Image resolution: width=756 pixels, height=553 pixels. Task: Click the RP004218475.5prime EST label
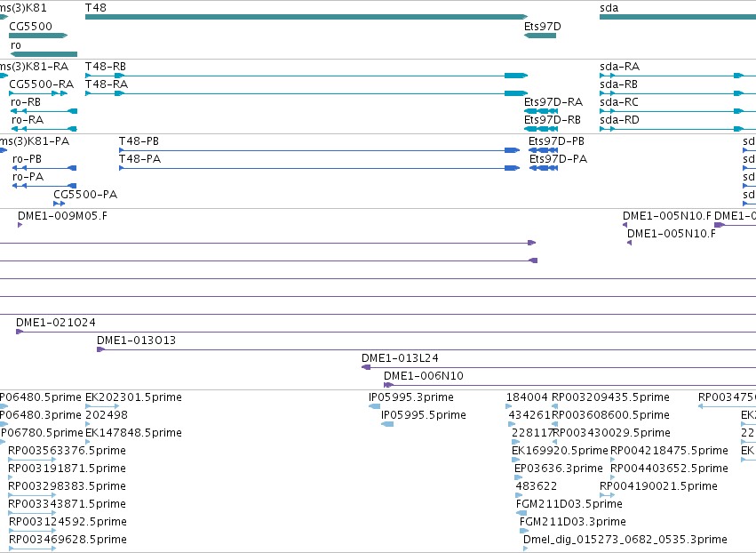(x=669, y=451)
